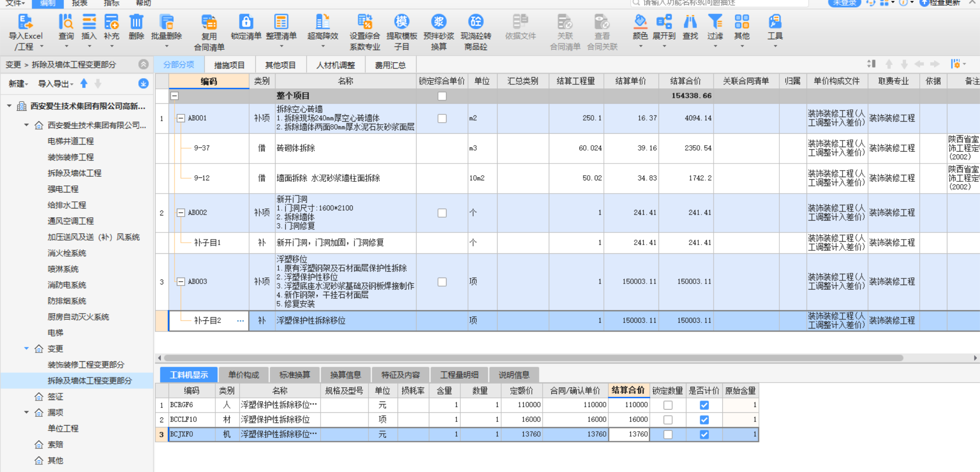The width and height of the screenshot is (980, 472).
Task: Click the 其他 toolbar icon
Action: point(742,22)
